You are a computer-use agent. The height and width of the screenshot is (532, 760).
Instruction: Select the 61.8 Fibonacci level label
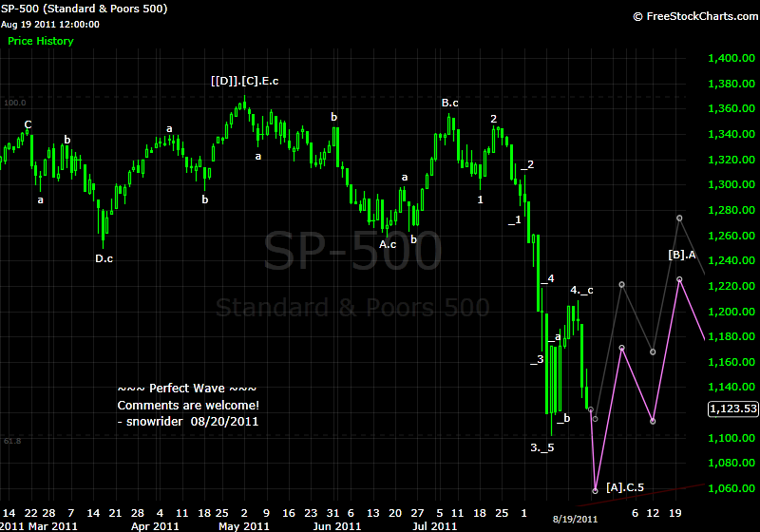[x=12, y=441]
